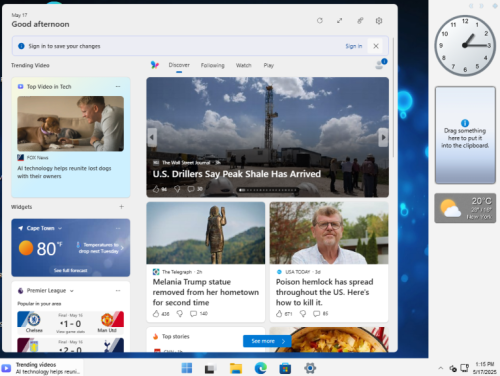This screenshot has height=376, width=500.
Task: Launch Microsoft Edge from taskbar
Action: tap(261, 368)
